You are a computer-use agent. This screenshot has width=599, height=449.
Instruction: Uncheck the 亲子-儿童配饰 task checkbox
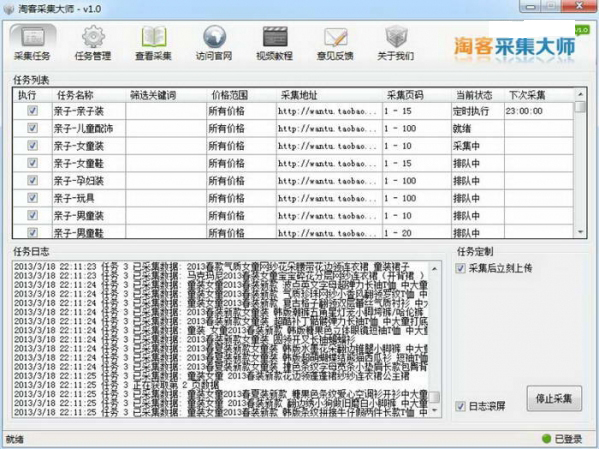click(x=32, y=128)
